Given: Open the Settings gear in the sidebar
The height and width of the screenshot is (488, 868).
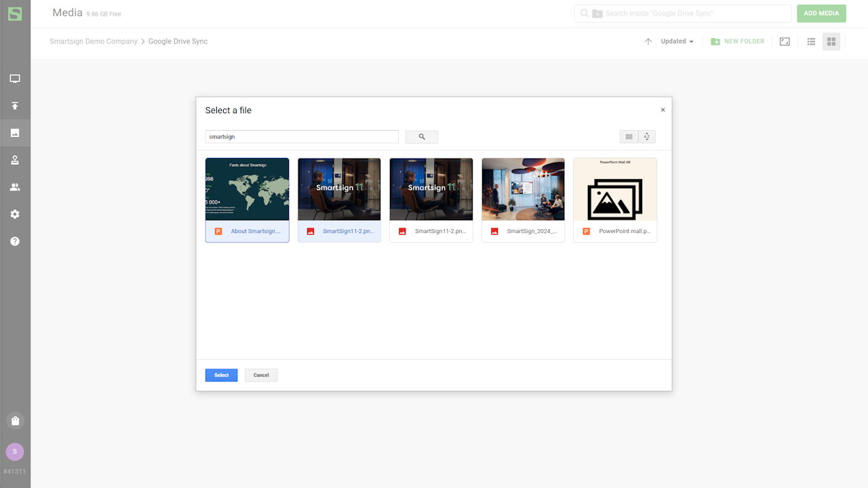Looking at the screenshot, I should 15,214.
